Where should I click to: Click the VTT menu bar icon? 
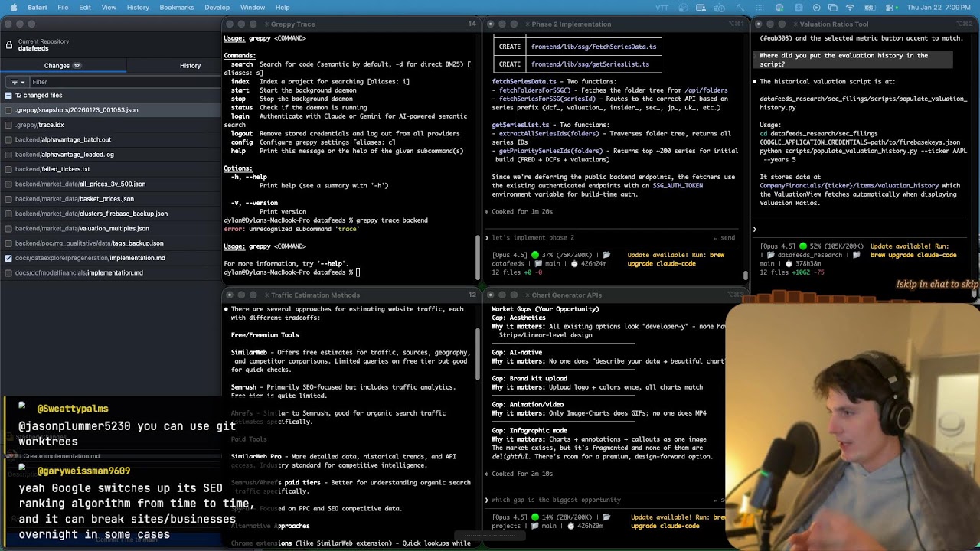click(661, 8)
